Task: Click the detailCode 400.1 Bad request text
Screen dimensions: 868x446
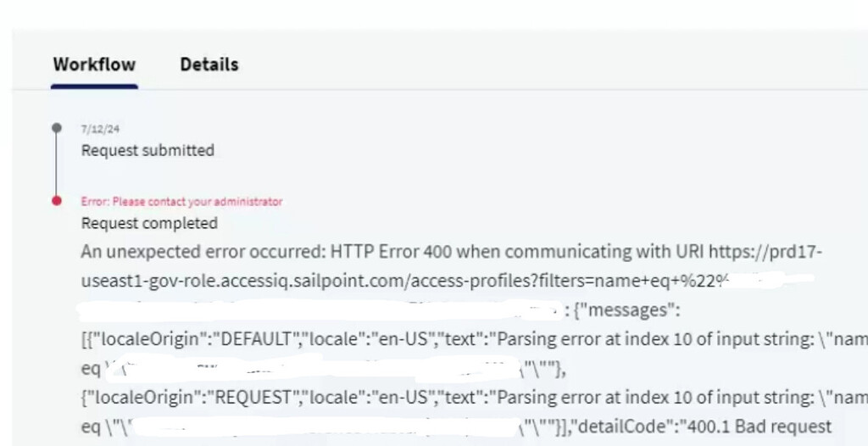Action: coord(703,426)
